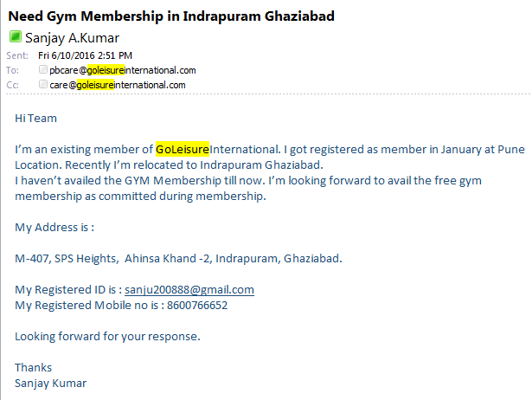Click the 'Sent:' field label
This screenshot has width=532, height=400.
tap(16, 55)
